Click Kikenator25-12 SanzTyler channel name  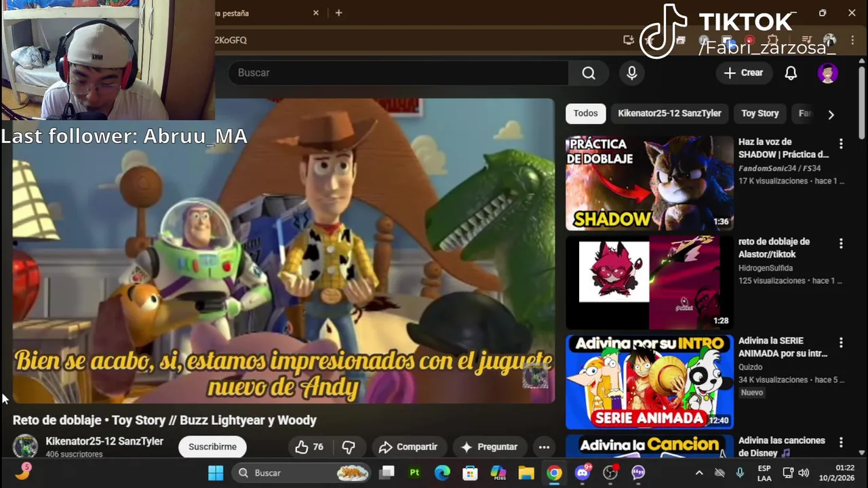coord(104,441)
